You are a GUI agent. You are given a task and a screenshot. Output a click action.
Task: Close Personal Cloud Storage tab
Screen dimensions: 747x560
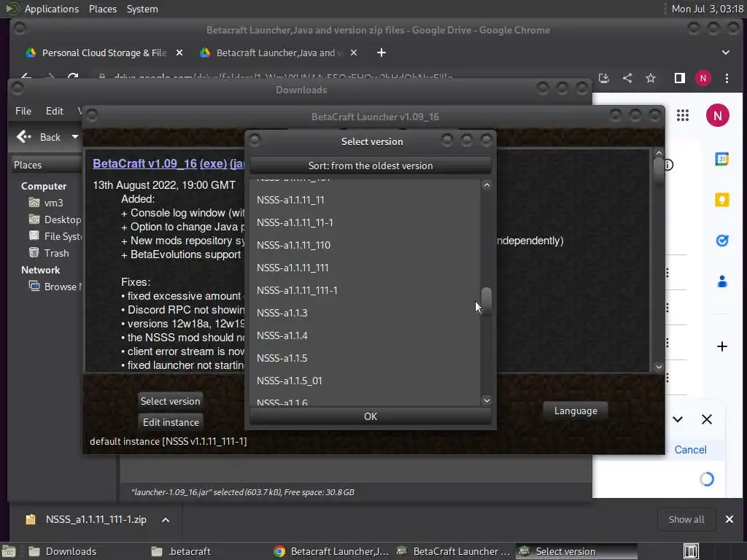click(x=179, y=52)
